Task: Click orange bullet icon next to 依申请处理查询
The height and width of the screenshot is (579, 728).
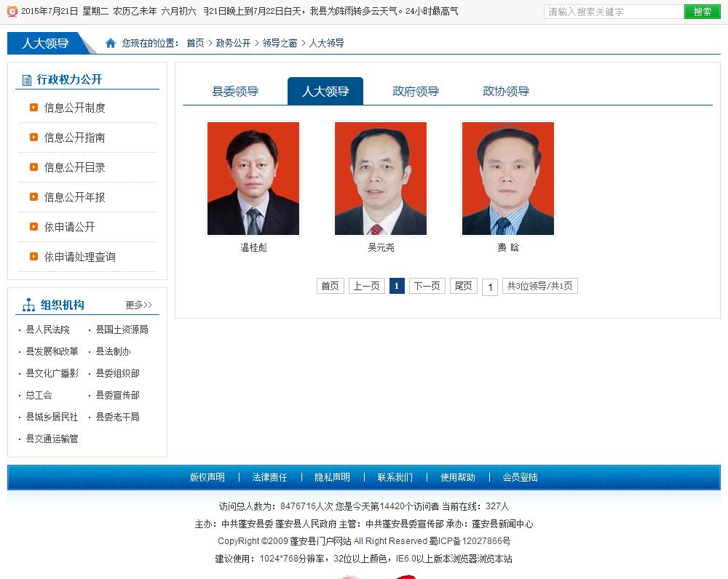Action: click(x=33, y=257)
